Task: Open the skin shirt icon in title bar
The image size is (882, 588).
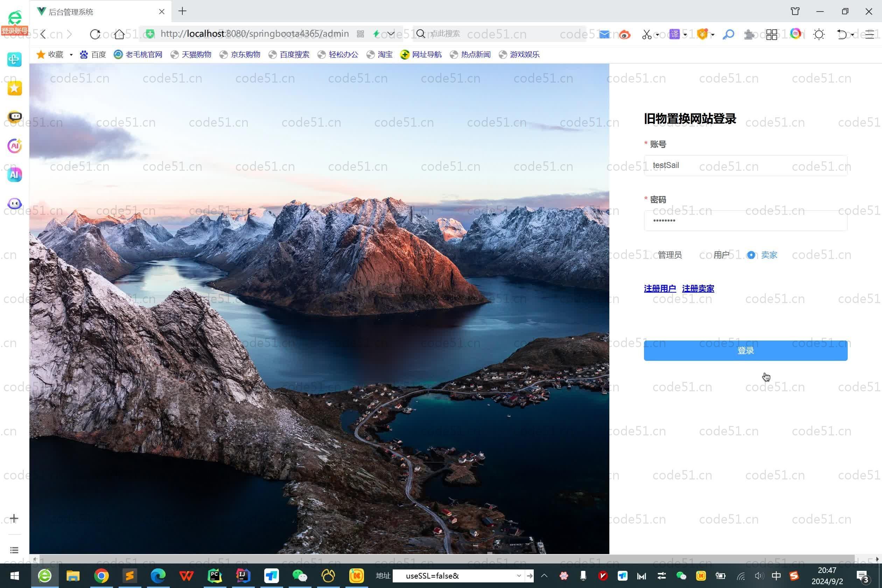Action: [x=795, y=11]
